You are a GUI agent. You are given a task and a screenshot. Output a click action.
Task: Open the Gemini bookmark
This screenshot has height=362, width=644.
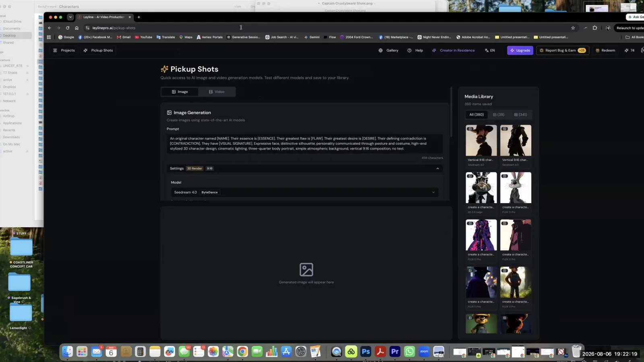312,37
